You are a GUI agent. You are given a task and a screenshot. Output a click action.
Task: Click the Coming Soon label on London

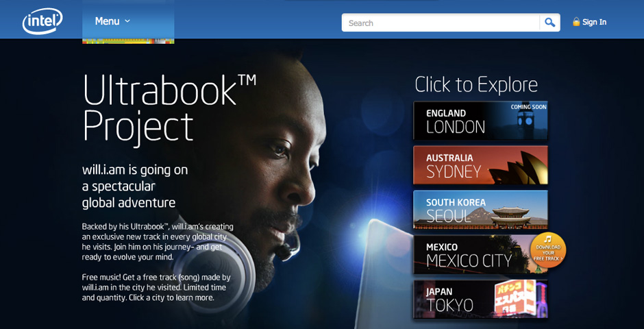529,107
